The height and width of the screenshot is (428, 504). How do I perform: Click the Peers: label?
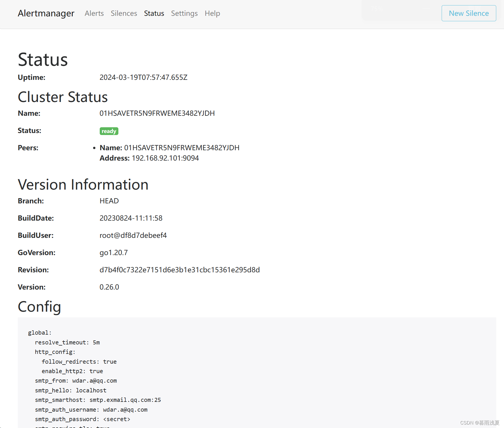(x=28, y=148)
